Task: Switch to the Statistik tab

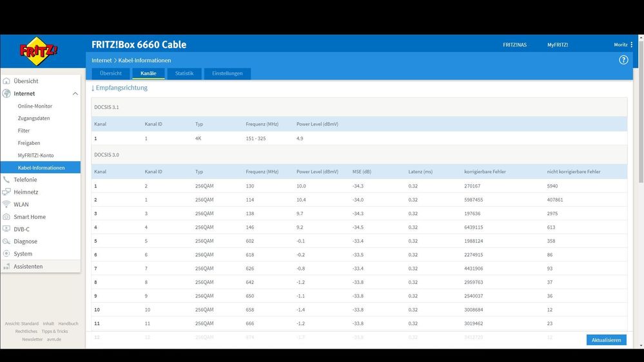Action: (184, 73)
